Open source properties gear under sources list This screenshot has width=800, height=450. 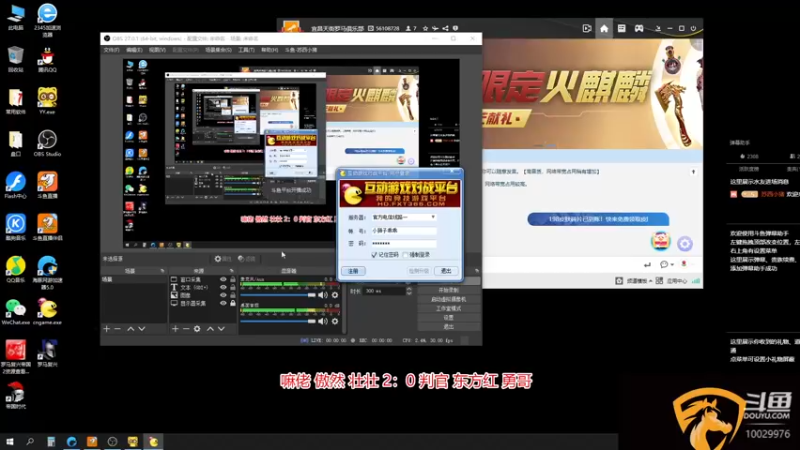click(x=197, y=329)
